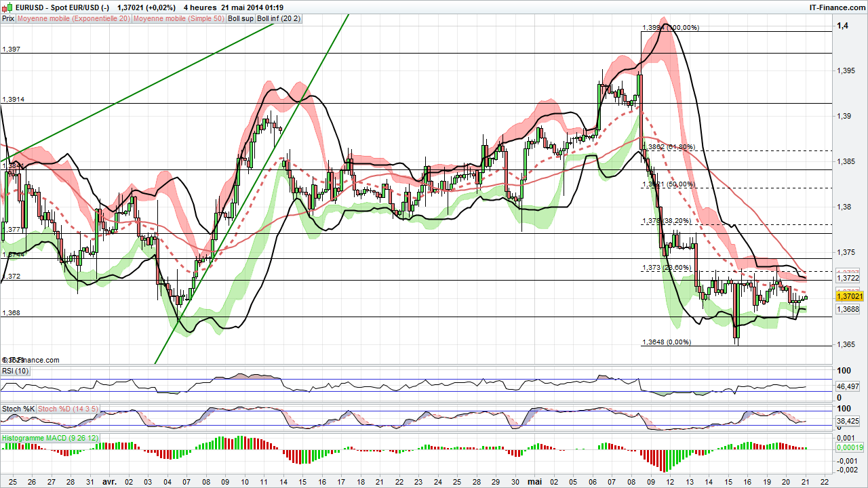Select the Prix legend chip

pos(7,19)
